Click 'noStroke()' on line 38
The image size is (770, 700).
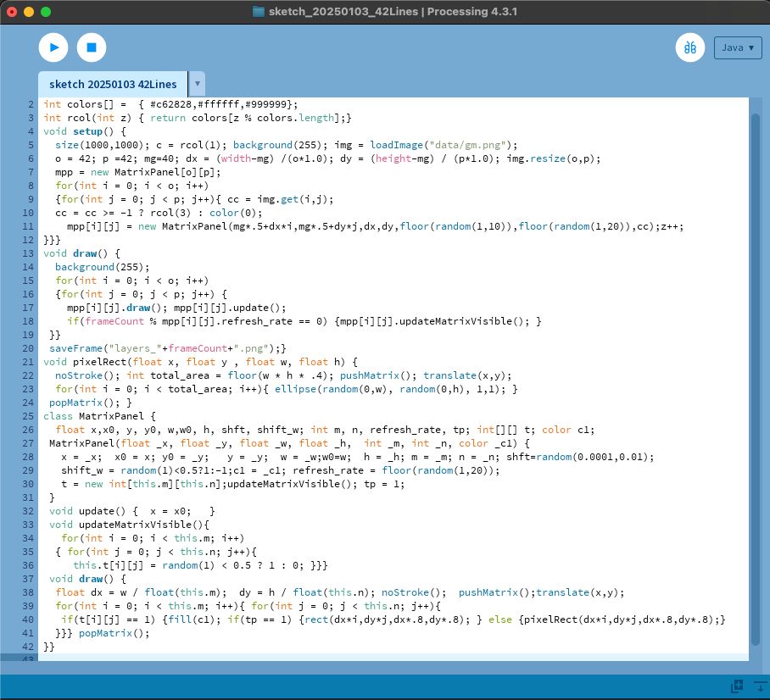(411, 592)
